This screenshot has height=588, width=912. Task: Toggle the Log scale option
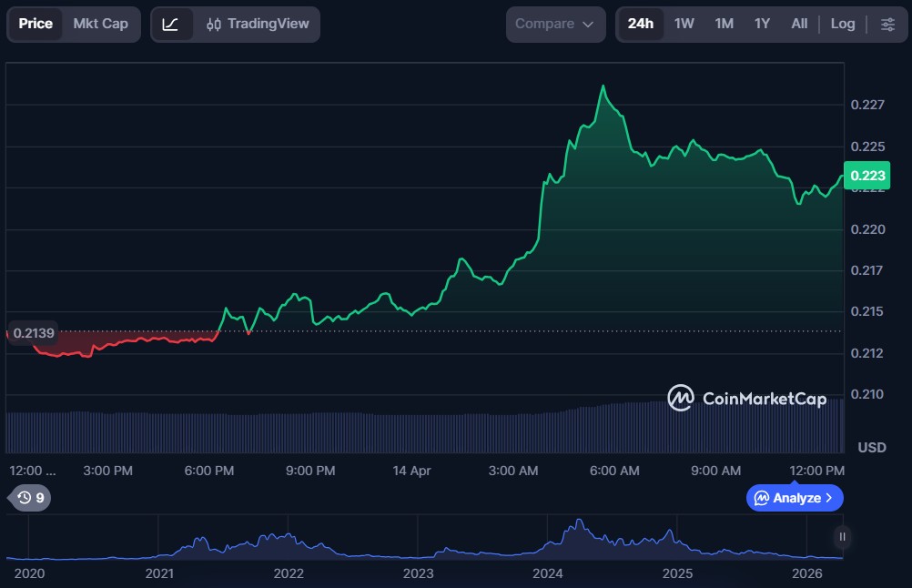842,25
